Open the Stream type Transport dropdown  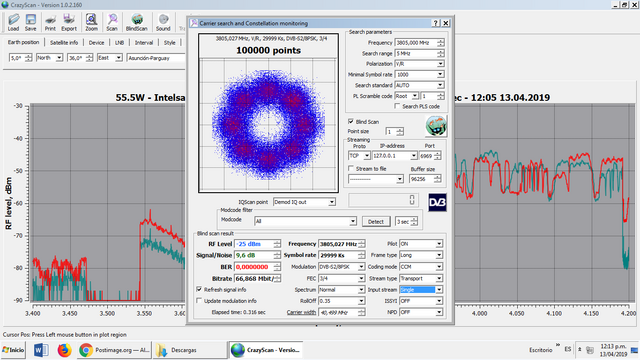439,278
